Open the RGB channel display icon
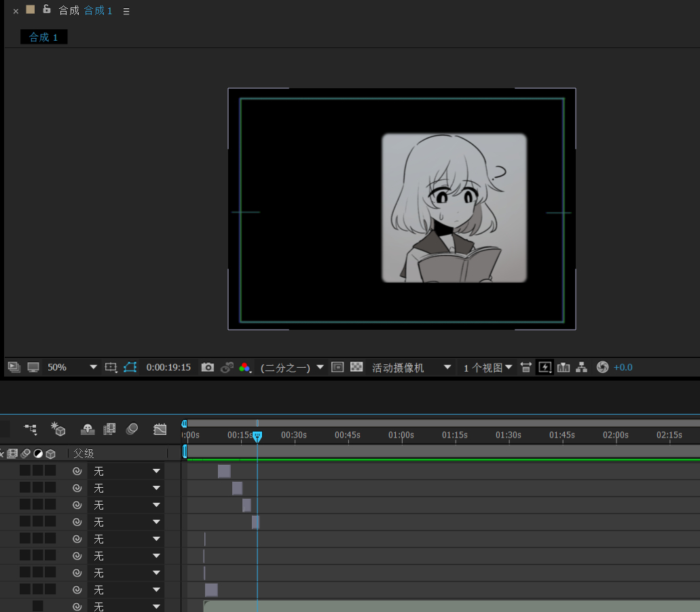700x612 pixels. click(245, 367)
